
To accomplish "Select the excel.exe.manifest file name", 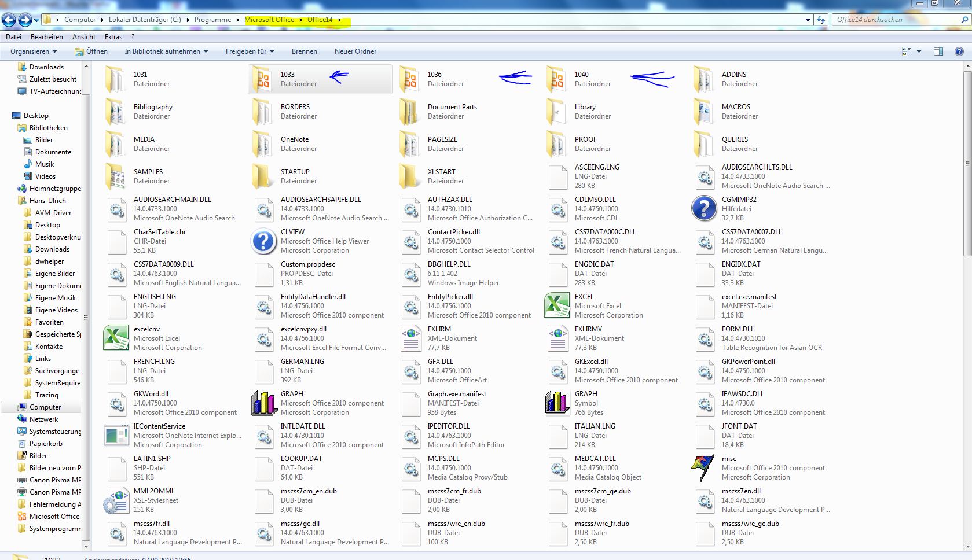I will click(749, 297).
